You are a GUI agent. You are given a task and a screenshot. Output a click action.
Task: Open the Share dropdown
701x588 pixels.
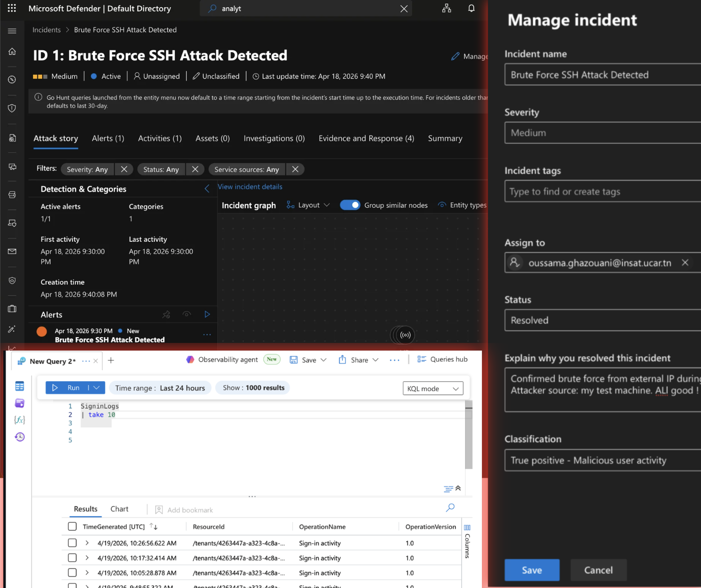[x=359, y=360]
